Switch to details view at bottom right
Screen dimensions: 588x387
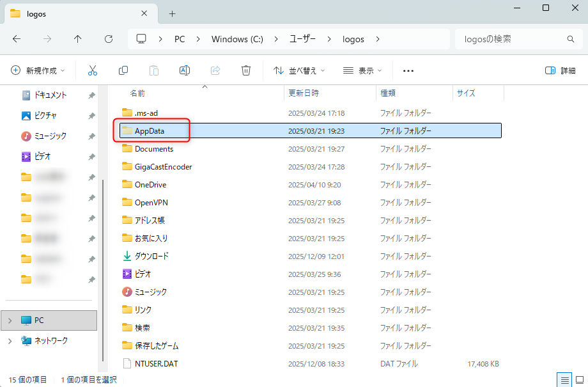coord(564,379)
